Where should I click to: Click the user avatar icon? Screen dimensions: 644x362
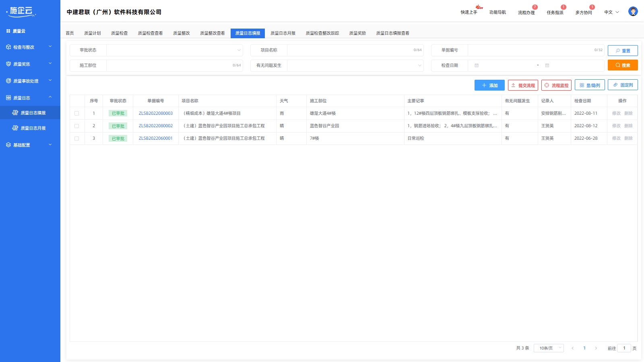[x=633, y=12]
